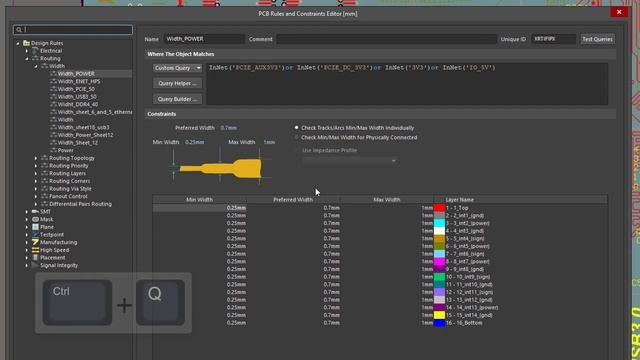Viewport: 640px width, 360px height.
Task: Click the Width_PCIE_50 rule icon
Action: pyautogui.click(x=53, y=89)
